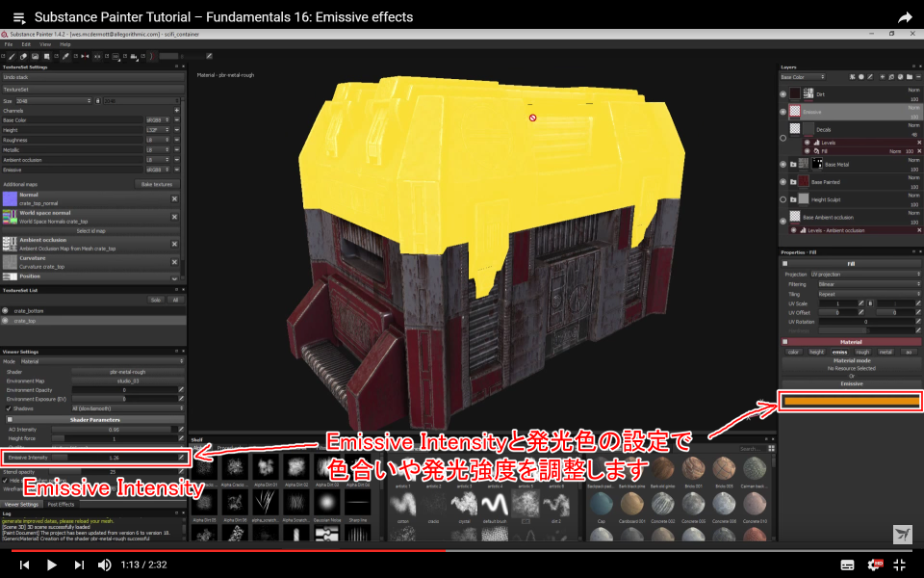Viewport: 924px width, 578px height.
Task: Select crate_bottom texture set radio
Action: pos(6,311)
